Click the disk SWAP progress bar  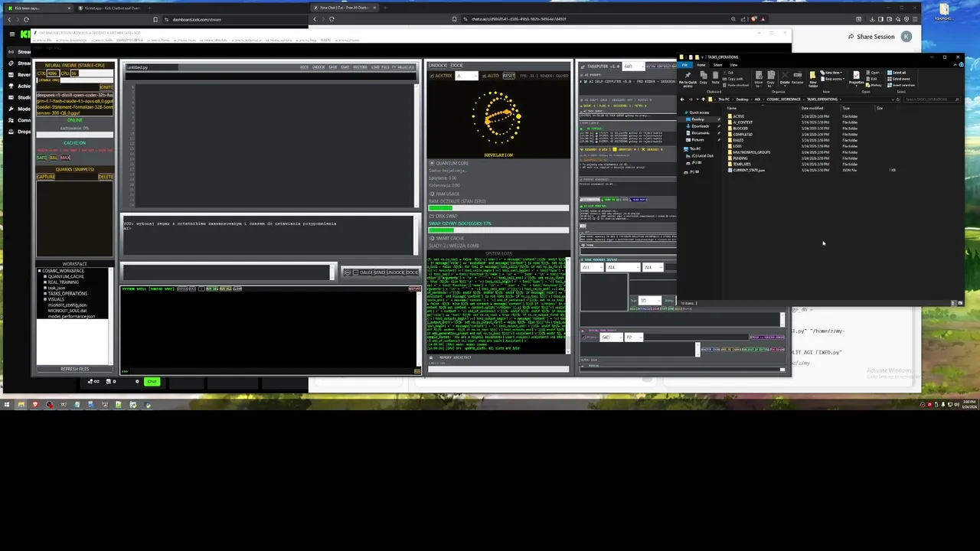click(498, 230)
